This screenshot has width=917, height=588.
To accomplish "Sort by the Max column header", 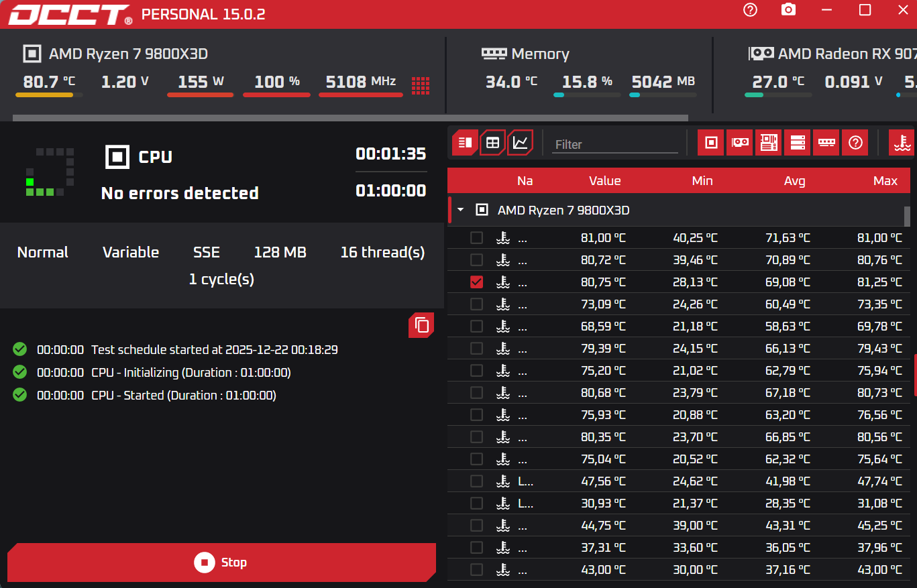I will coord(885,180).
